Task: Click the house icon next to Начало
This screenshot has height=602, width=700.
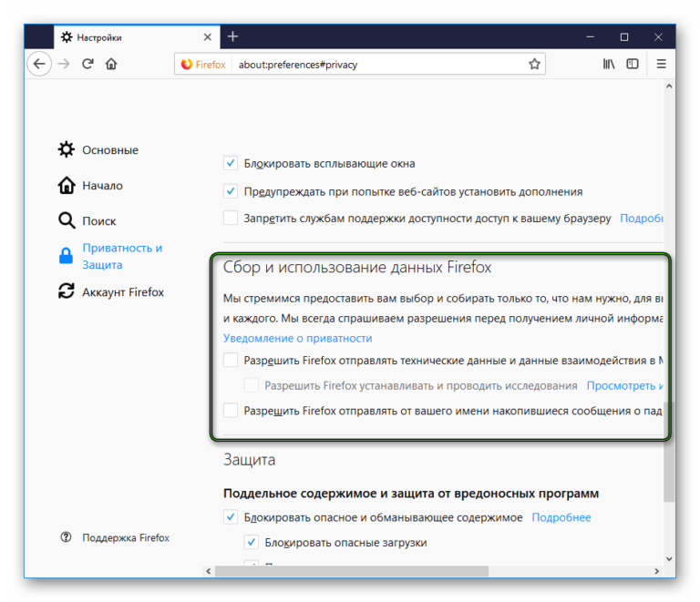Action: click(66, 185)
